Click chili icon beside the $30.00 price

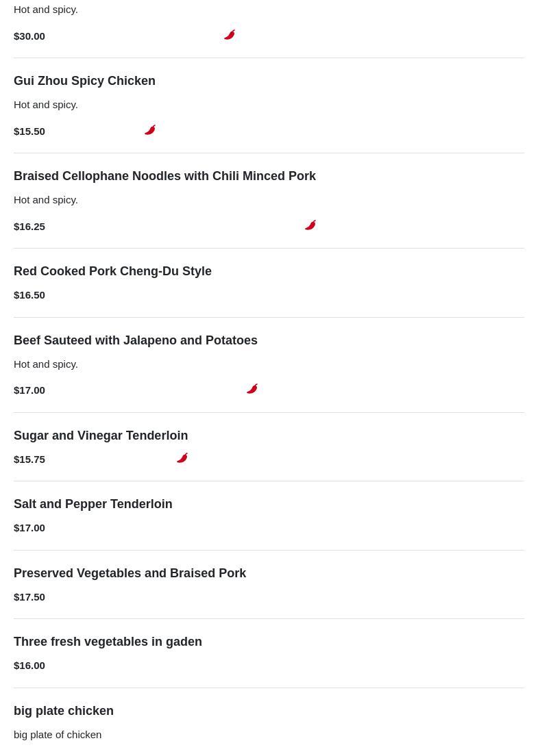[x=230, y=35]
